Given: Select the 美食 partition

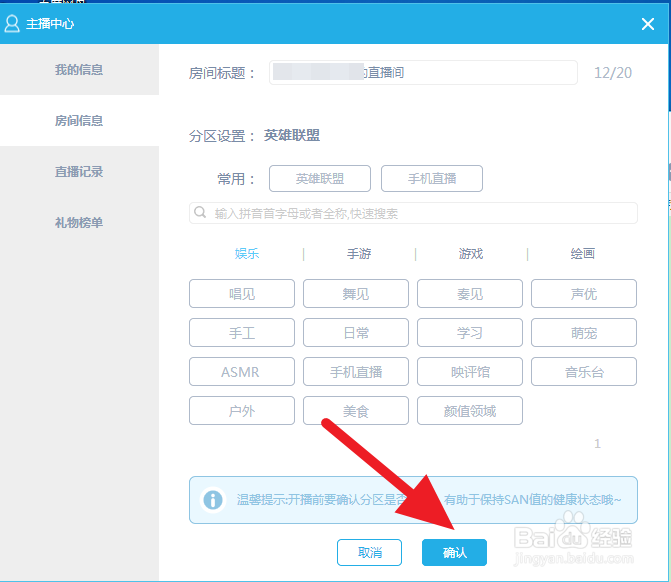Looking at the screenshot, I should [x=356, y=410].
